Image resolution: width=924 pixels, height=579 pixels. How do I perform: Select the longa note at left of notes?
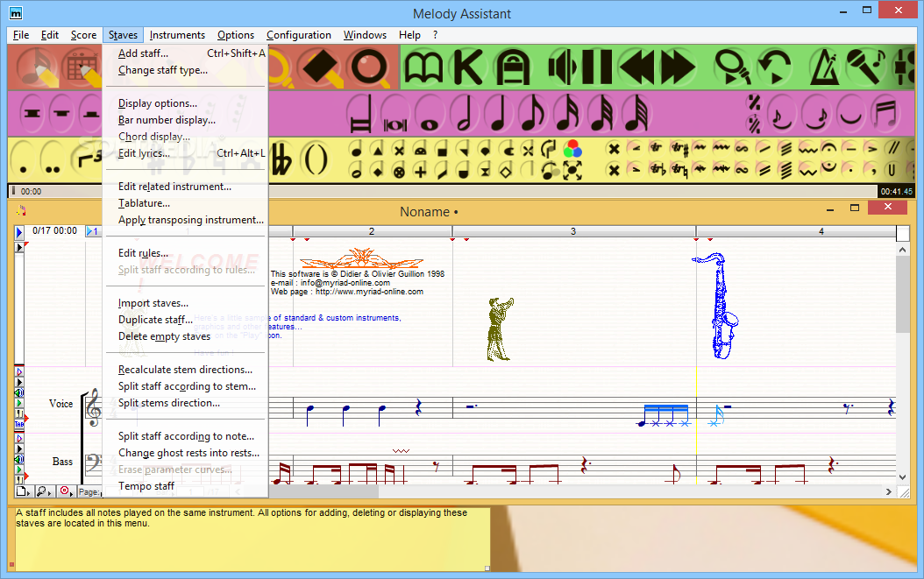pyautogui.click(x=360, y=114)
